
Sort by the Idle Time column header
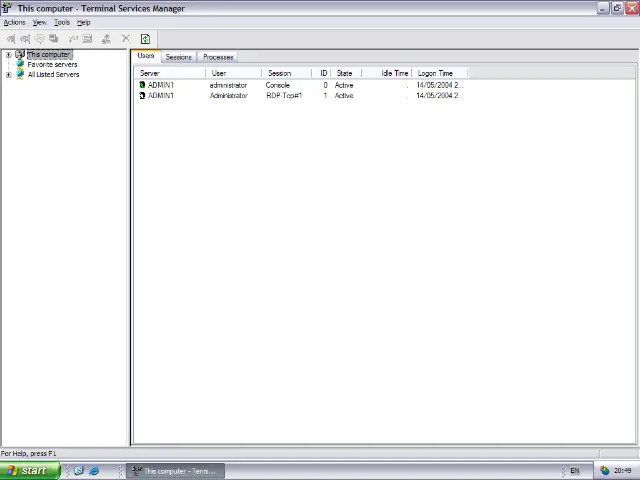coord(387,73)
